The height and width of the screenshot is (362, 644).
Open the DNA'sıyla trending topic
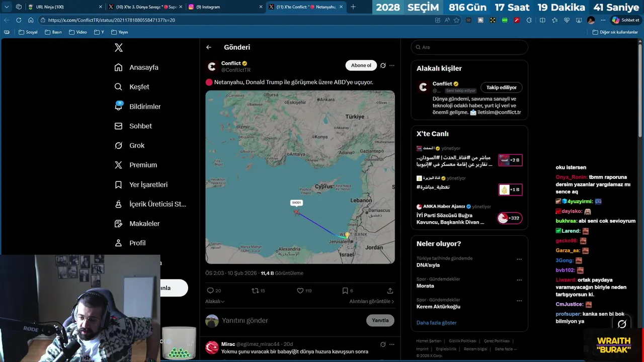point(428,265)
